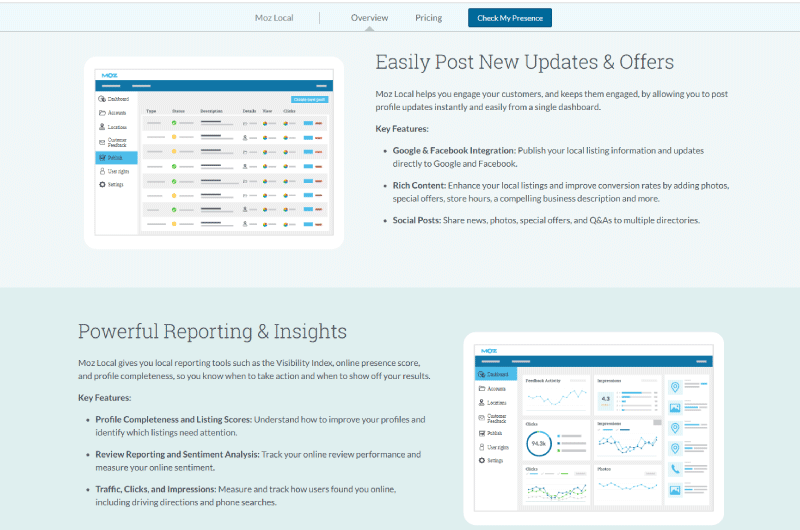Click highlighted Dashboard item in reporting illustration

(x=496, y=374)
